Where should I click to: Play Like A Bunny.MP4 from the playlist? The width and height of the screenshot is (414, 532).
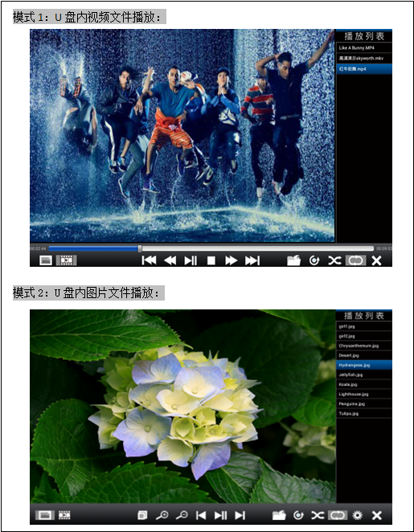(364, 48)
